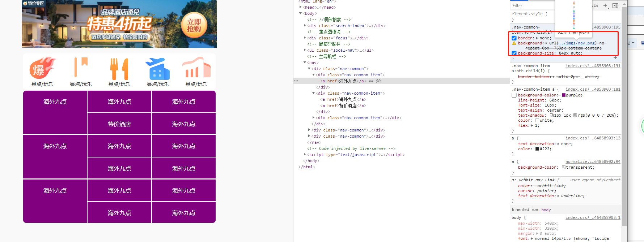Click the flame 爆 icon in the local nav
The width and height of the screenshot is (644, 242).
[x=42, y=68]
